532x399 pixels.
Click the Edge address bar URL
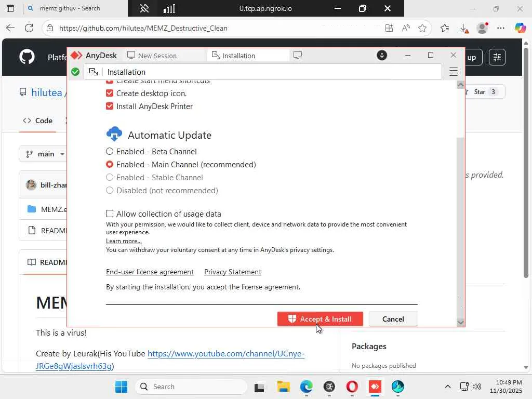point(143,28)
